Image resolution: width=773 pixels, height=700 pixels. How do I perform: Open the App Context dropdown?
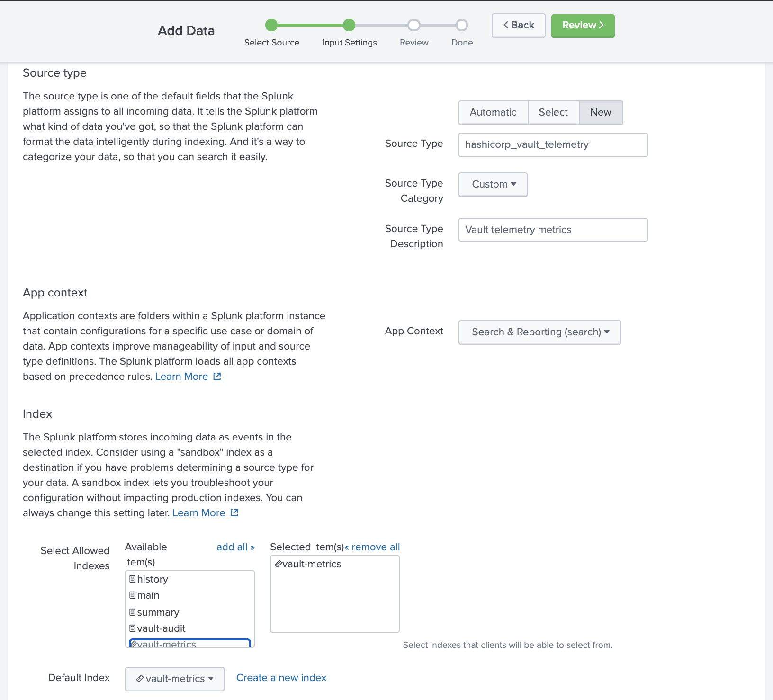pyautogui.click(x=539, y=332)
